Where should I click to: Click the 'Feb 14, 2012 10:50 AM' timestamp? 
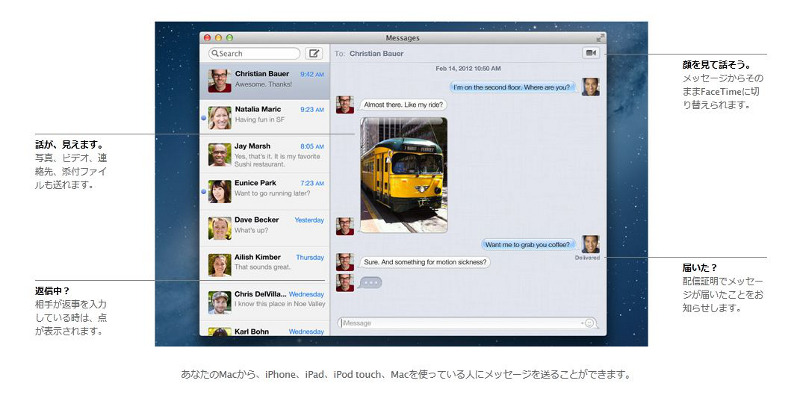tap(468, 68)
